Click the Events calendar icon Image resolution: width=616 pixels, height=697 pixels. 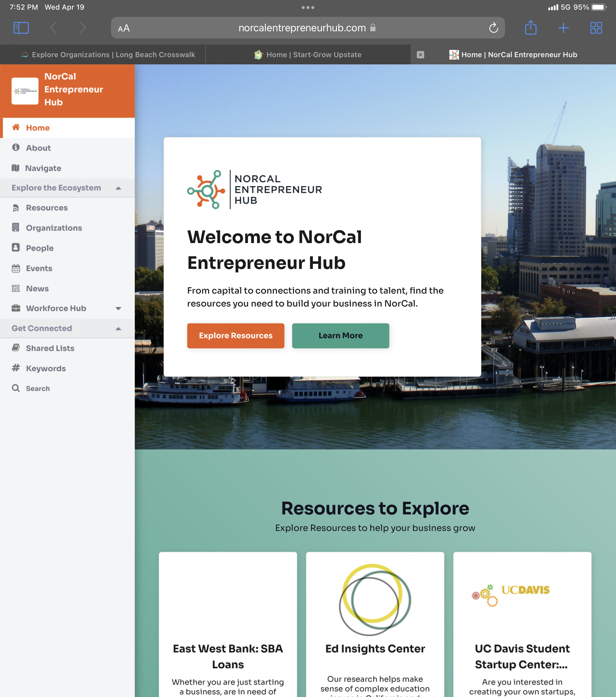(x=16, y=268)
